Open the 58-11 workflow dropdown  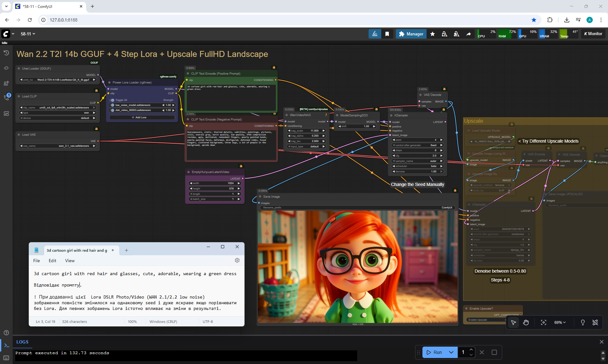(28, 34)
